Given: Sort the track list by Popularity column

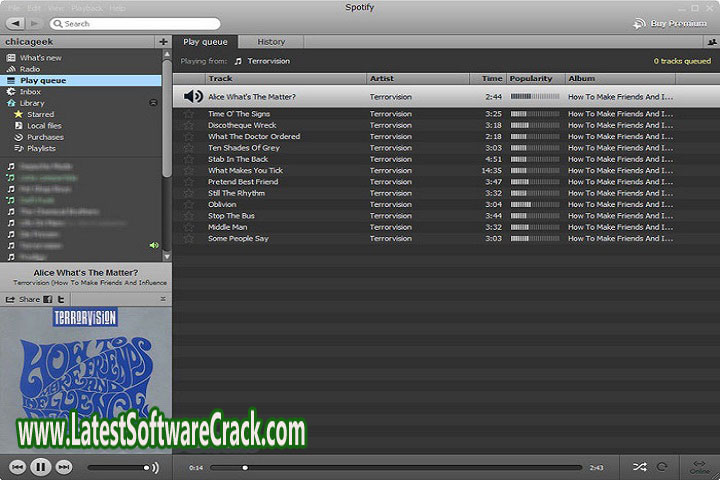Looking at the screenshot, I should tap(535, 78).
